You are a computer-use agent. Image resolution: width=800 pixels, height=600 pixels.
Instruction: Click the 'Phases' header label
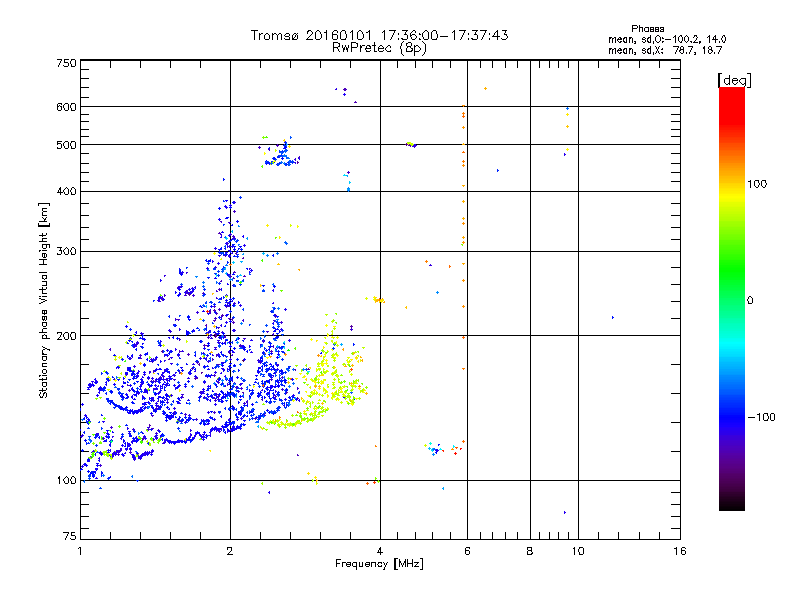(x=647, y=29)
